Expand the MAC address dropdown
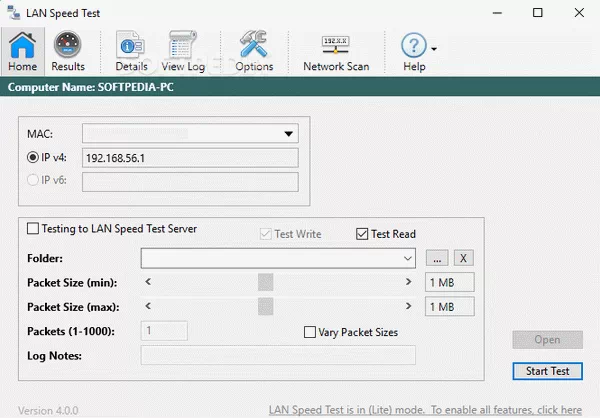This screenshot has height=418, width=600. click(x=288, y=133)
